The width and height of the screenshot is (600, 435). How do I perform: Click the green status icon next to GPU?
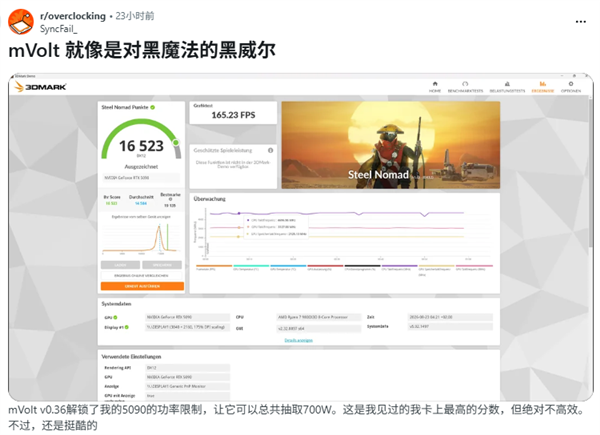[115, 318]
